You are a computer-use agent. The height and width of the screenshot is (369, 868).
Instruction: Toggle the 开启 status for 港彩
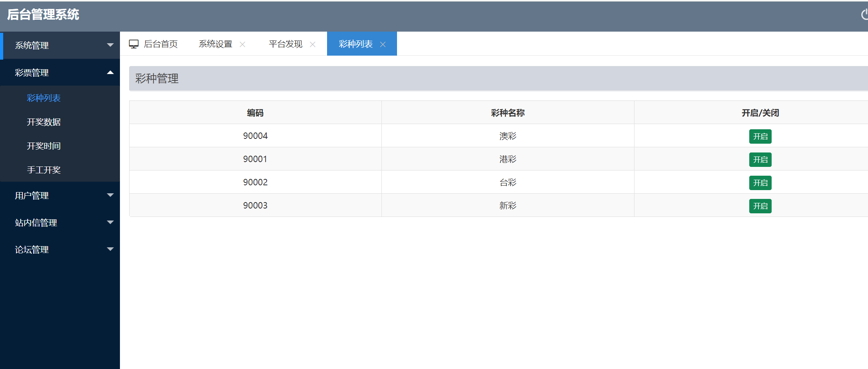tap(760, 160)
